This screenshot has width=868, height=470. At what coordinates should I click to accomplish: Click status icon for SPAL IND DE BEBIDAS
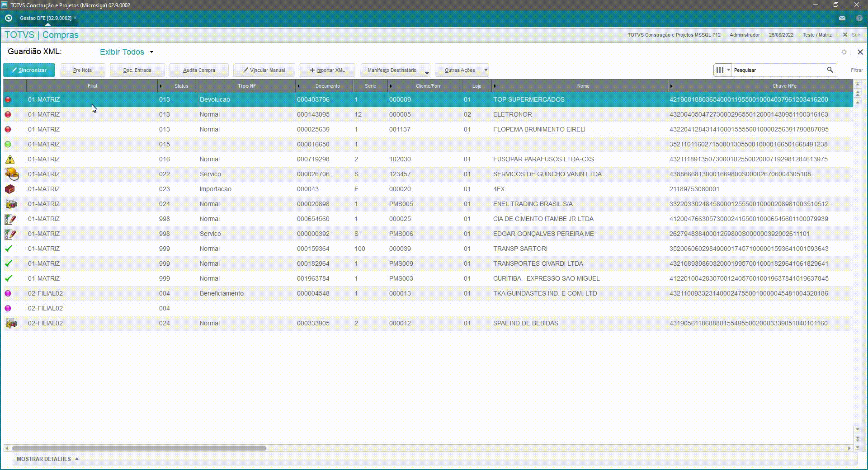coord(11,323)
